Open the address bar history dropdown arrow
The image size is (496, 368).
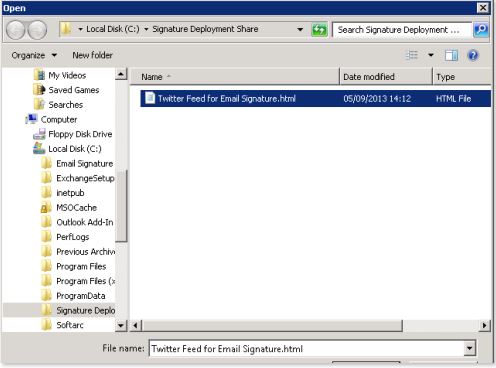[x=300, y=29]
